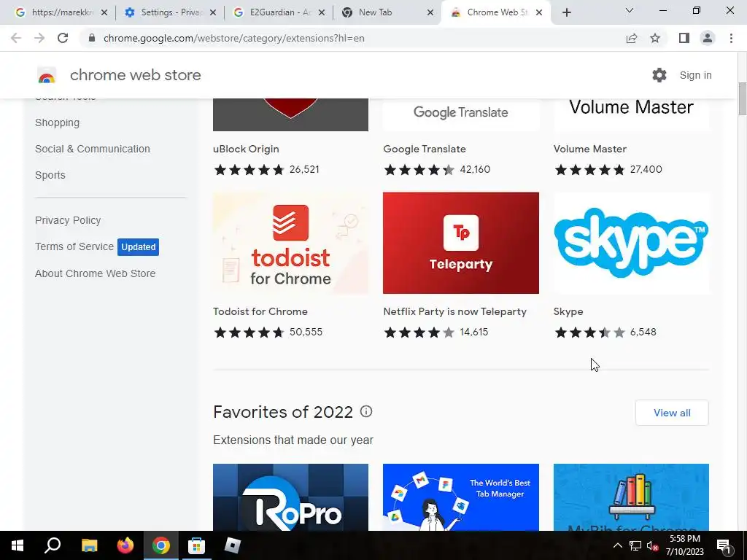Select the Social & Communication category

pos(93,149)
